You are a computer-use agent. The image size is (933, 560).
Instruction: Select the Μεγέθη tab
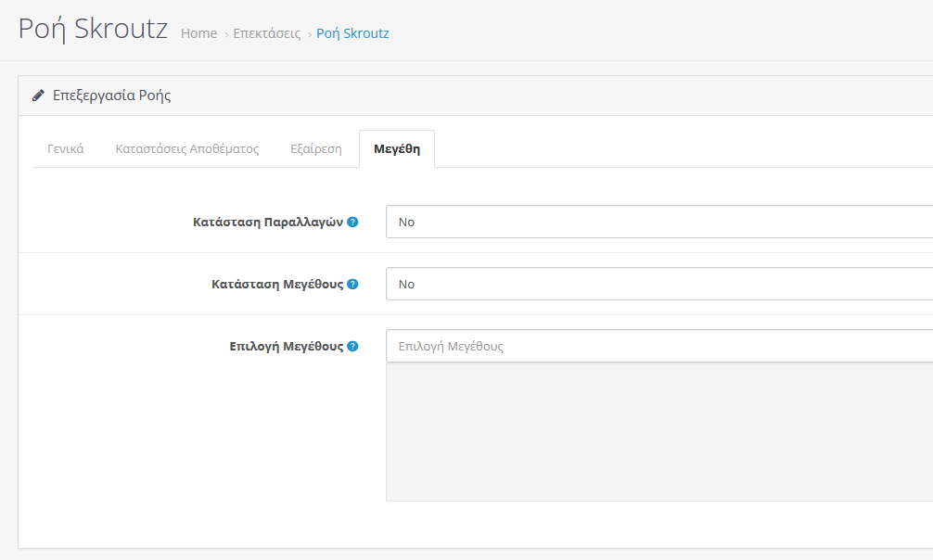coord(397,148)
